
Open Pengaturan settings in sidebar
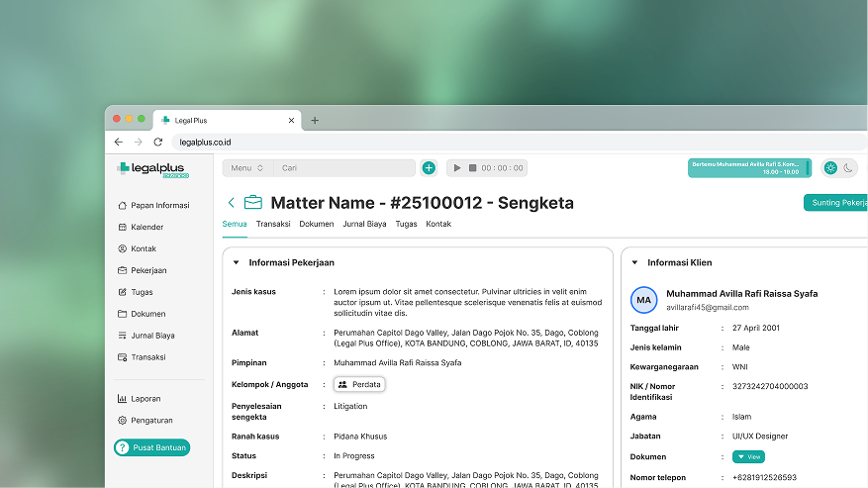tap(150, 421)
